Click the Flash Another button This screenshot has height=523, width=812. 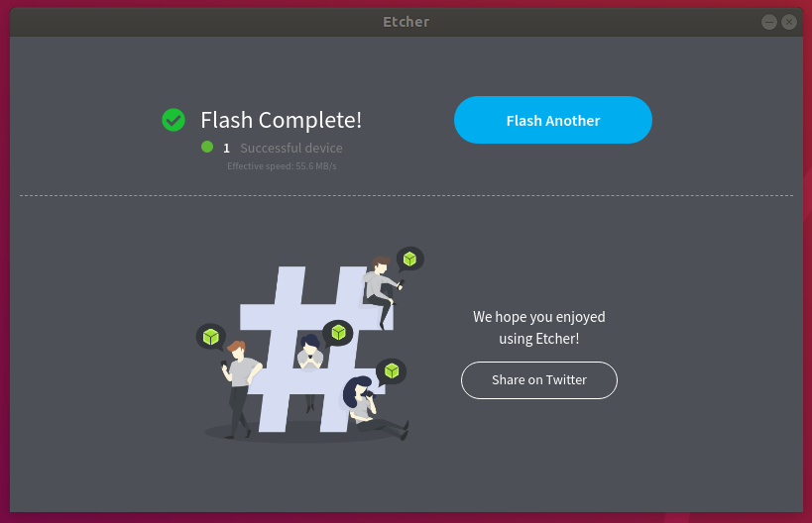click(552, 120)
